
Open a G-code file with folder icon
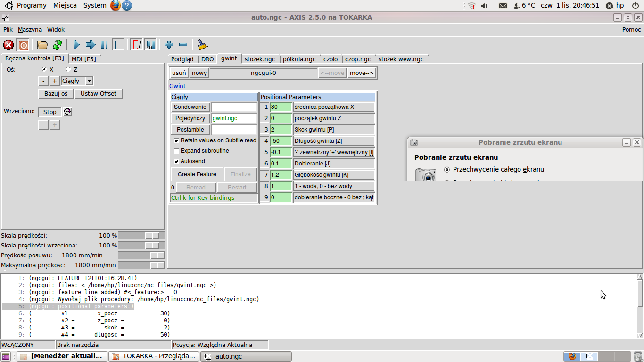42,45
